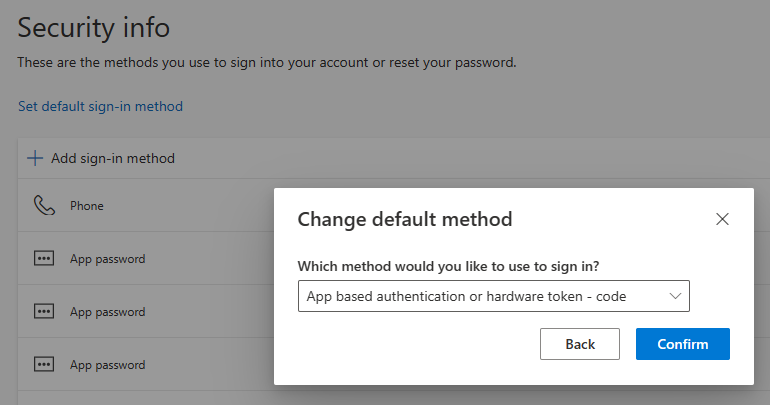Select the Phone row label

tap(87, 206)
